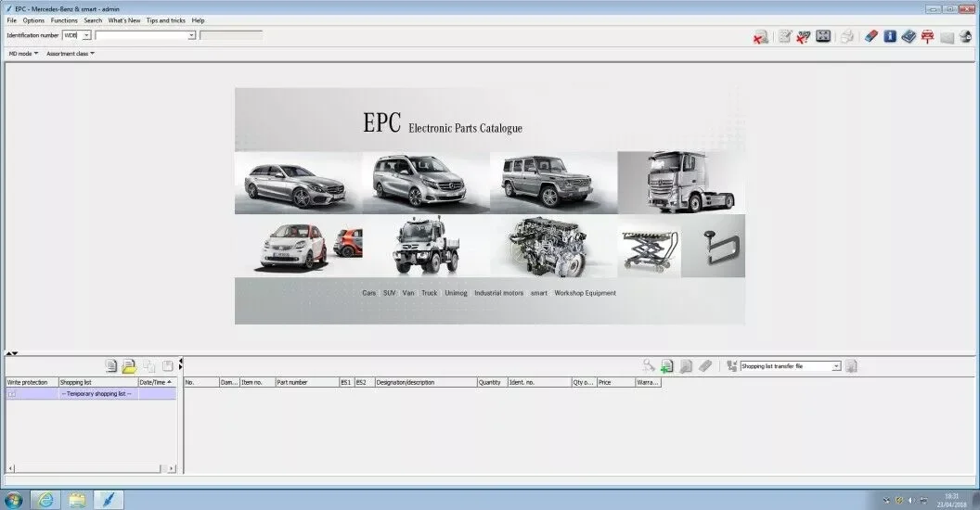Select the Unimog category link
Viewport: 980px width, 510px height.
[x=457, y=293]
